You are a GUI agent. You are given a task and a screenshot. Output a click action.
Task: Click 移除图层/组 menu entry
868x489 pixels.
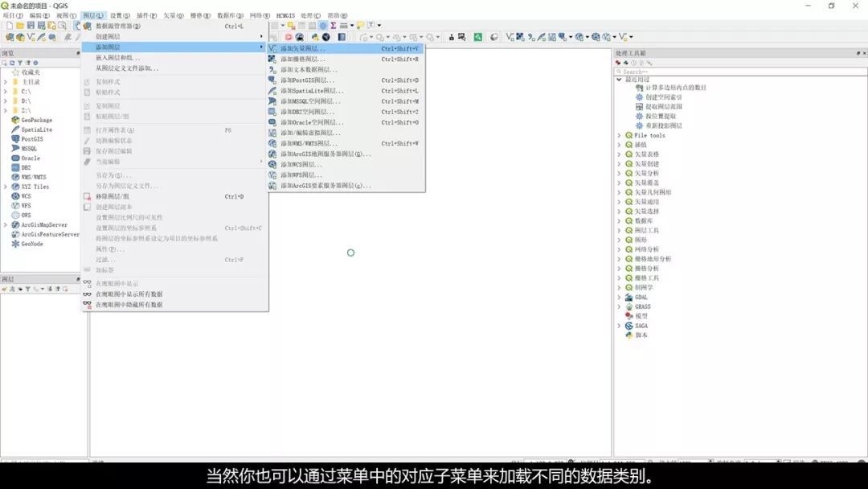[175, 196]
